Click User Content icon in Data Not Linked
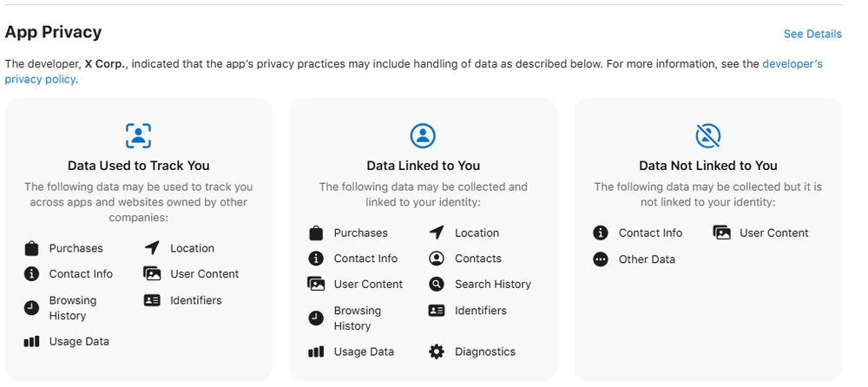 721,233
